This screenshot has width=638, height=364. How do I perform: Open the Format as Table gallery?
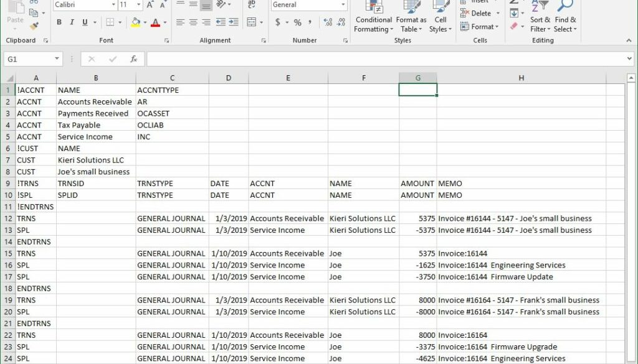pos(411,16)
